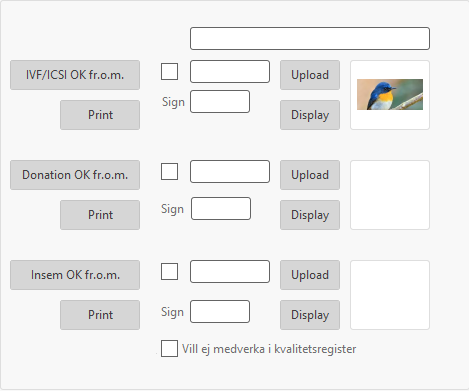Click the Insem OK fr.o.m. button

click(x=75, y=275)
